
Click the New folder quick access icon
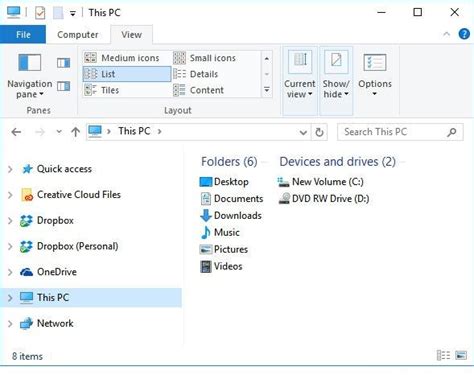pos(58,13)
